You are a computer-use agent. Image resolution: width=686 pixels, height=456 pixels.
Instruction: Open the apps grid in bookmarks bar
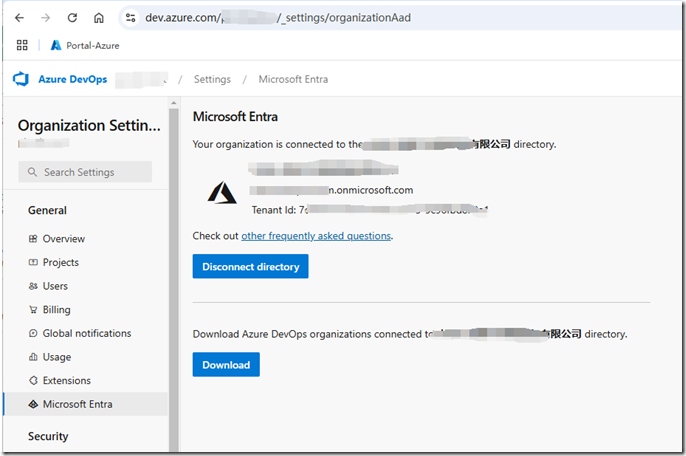(x=22, y=45)
